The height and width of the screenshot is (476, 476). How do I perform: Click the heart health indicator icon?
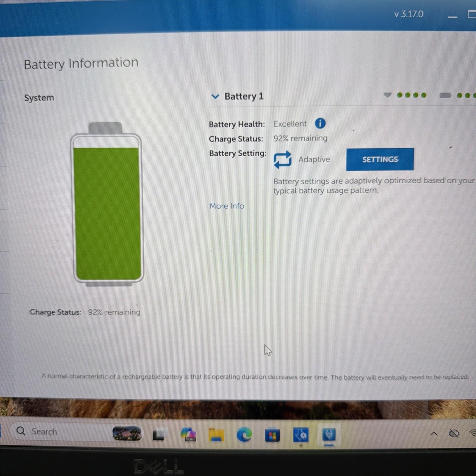click(387, 95)
